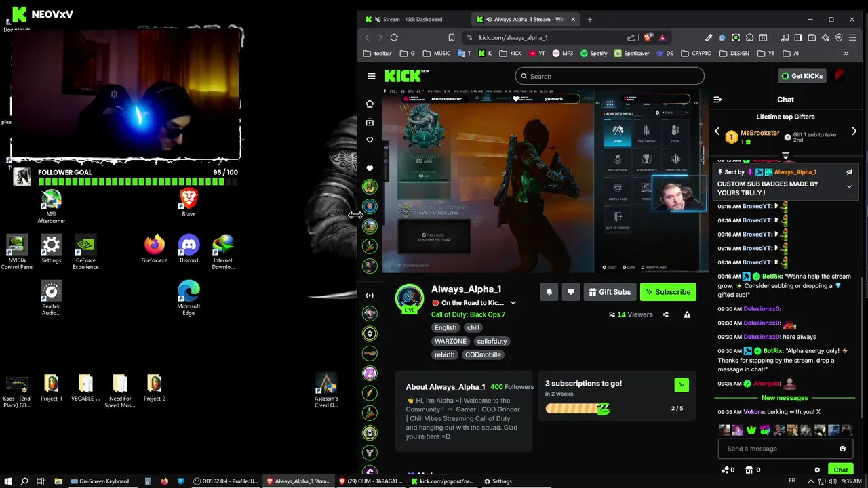Expand stream title dropdown chevron

click(513, 303)
